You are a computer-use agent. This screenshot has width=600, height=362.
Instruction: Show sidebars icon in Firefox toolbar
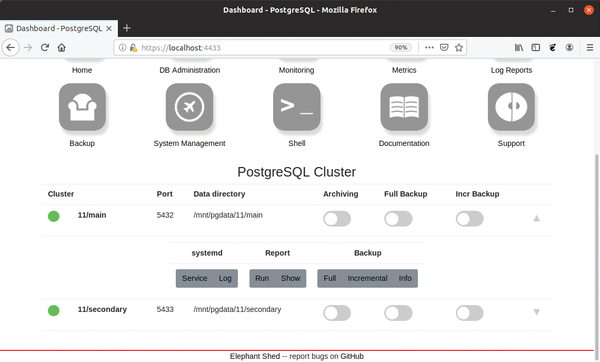pyautogui.click(x=536, y=47)
